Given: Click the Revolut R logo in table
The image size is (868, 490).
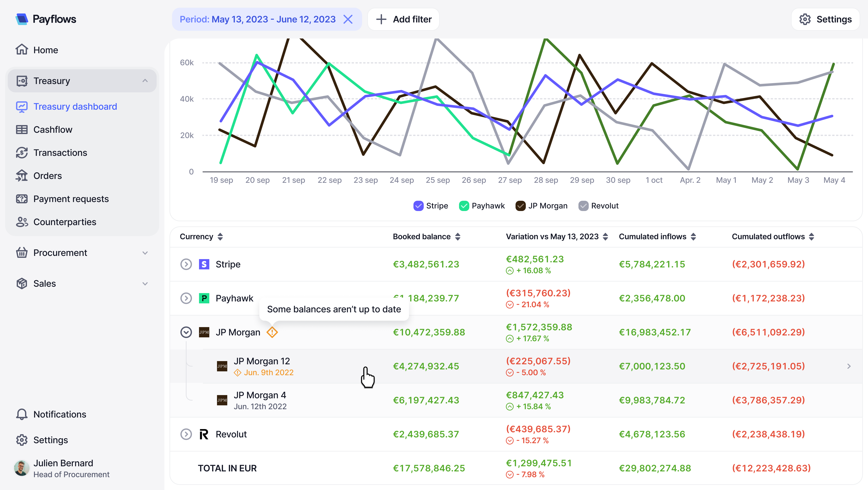Looking at the screenshot, I should tap(204, 434).
